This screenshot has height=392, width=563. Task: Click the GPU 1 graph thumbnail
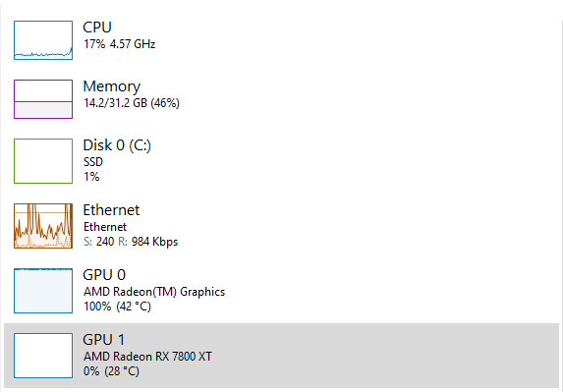coord(43,356)
